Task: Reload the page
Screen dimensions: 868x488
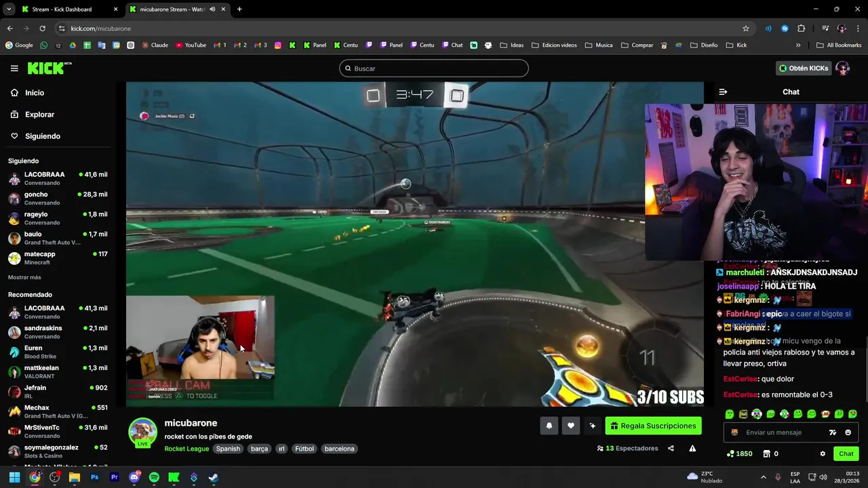Action: click(x=42, y=28)
